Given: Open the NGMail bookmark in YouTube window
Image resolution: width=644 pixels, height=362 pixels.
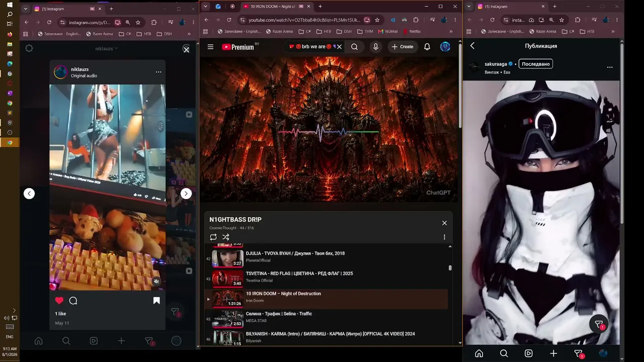Looking at the screenshot, I should point(388,31).
